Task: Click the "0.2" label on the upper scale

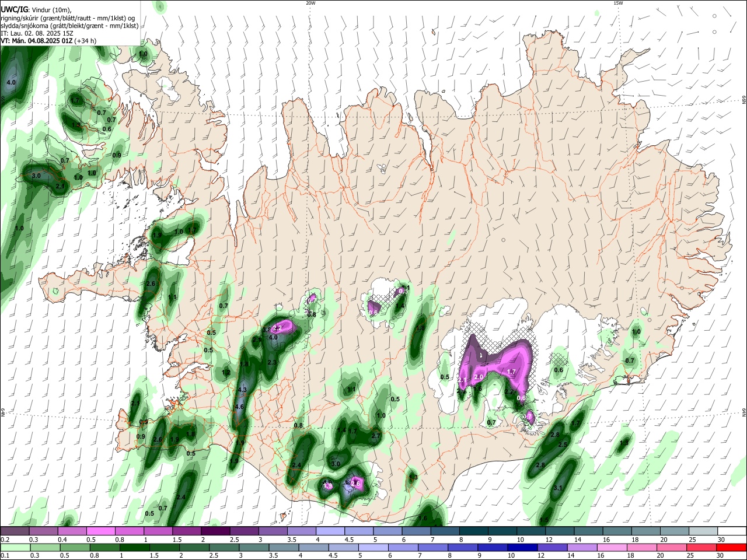Action: coord(4,540)
